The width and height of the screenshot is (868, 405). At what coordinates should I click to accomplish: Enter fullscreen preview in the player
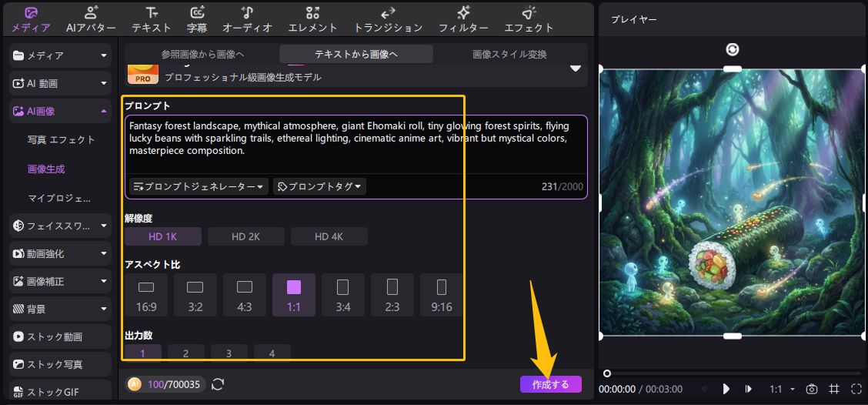(856, 389)
